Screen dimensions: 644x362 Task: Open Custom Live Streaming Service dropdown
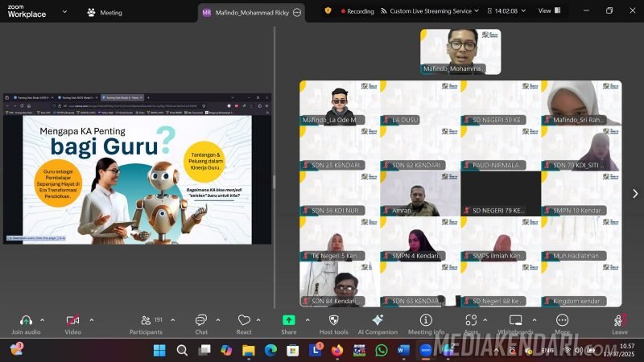pos(434,11)
